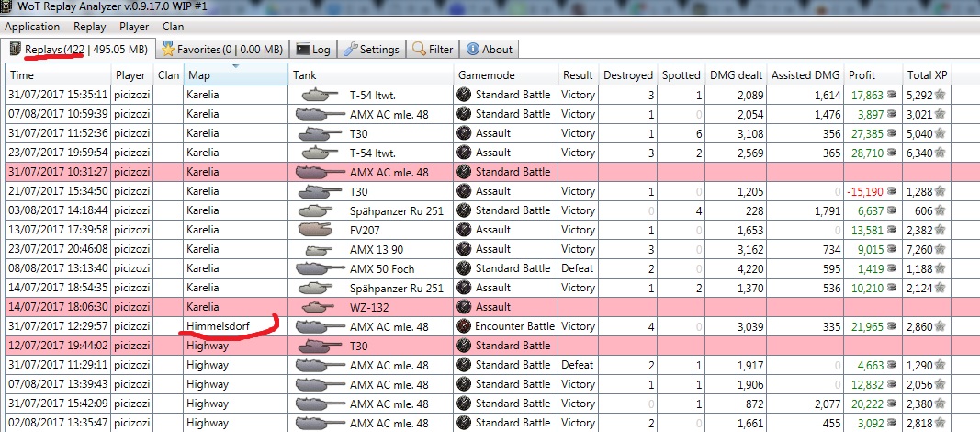Sort by the DMG dealt column header

pos(737,75)
